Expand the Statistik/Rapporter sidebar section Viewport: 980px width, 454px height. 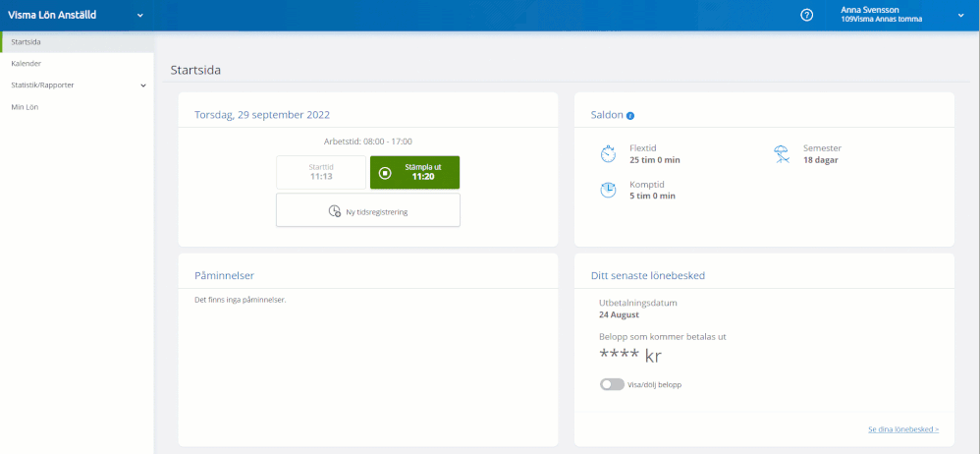coord(143,85)
